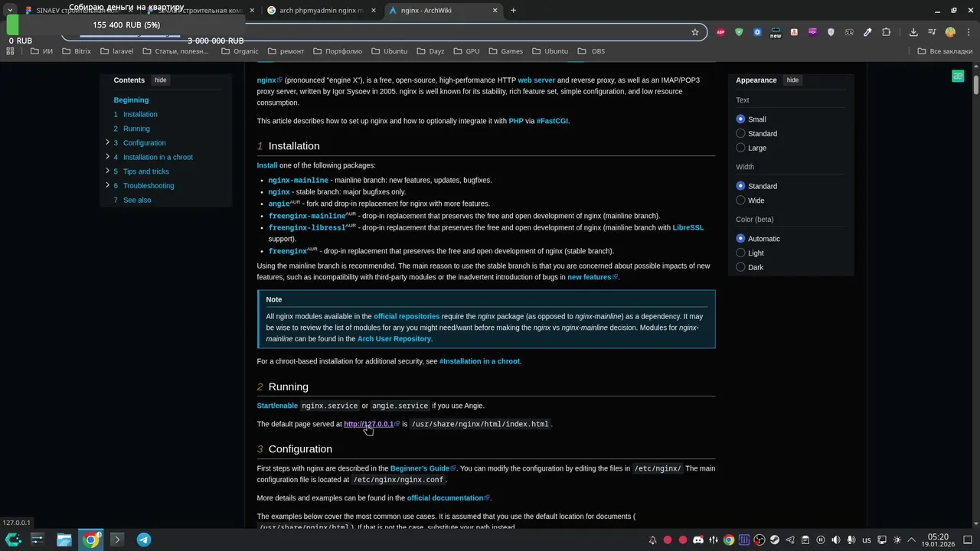Open the Dayz bookmarks folder
The width and height of the screenshot is (980, 551).
pos(430,51)
